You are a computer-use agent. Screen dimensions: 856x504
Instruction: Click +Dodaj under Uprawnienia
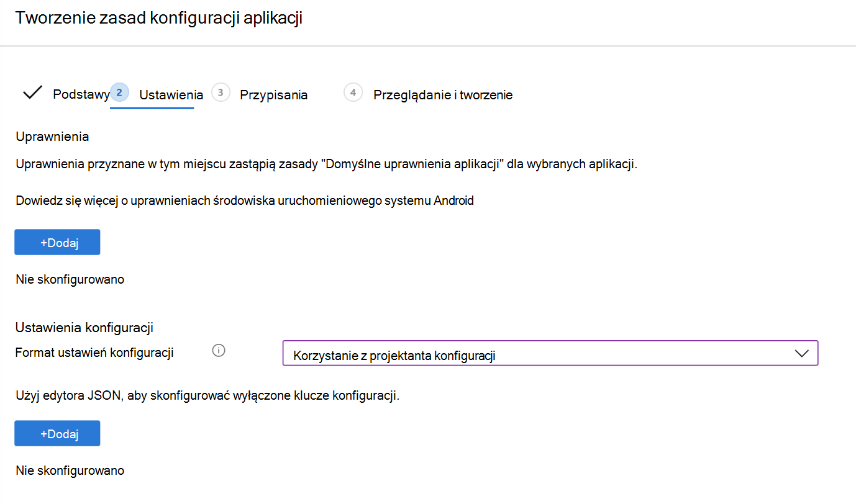click(57, 242)
